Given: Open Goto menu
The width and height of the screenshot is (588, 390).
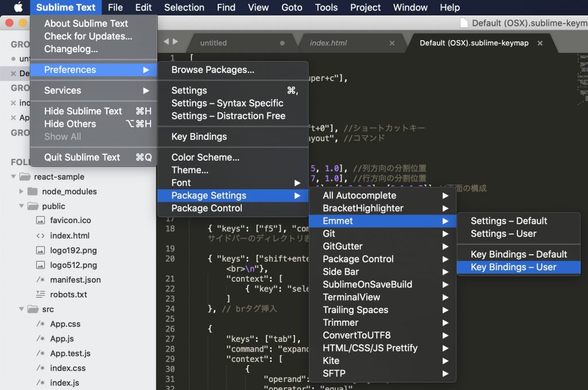Looking at the screenshot, I should tap(292, 7).
